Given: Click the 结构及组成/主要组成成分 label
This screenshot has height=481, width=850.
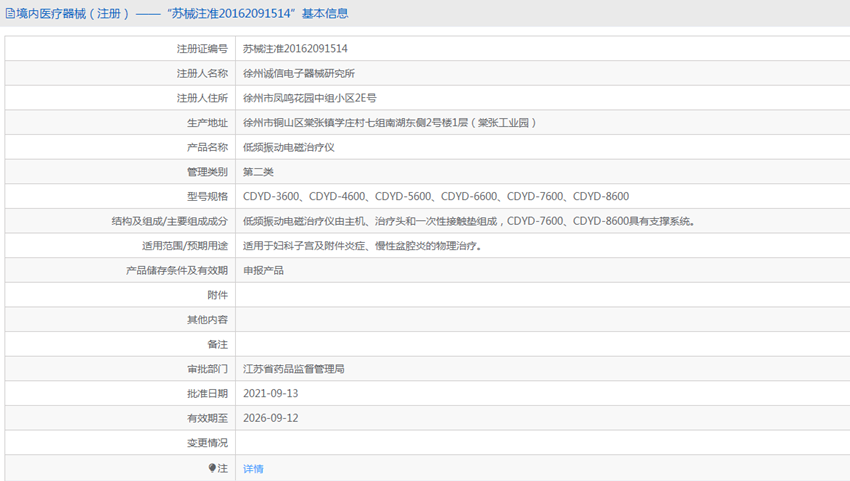Looking at the screenshot, I should (170, 221).
